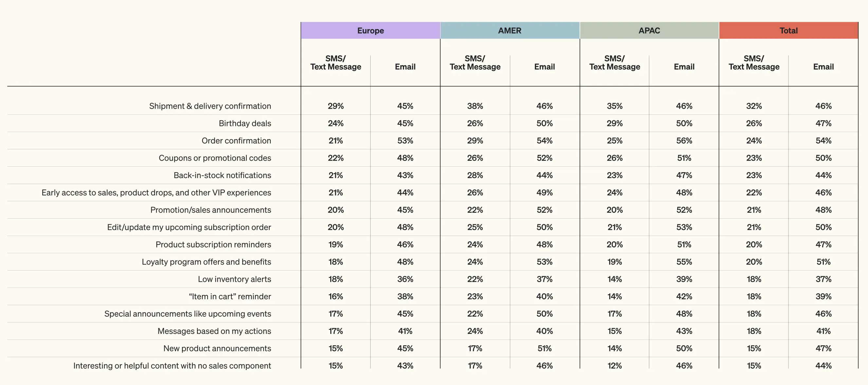Click 'Coupons or promotional codes' label
The image size is (868, 385).
215,158
